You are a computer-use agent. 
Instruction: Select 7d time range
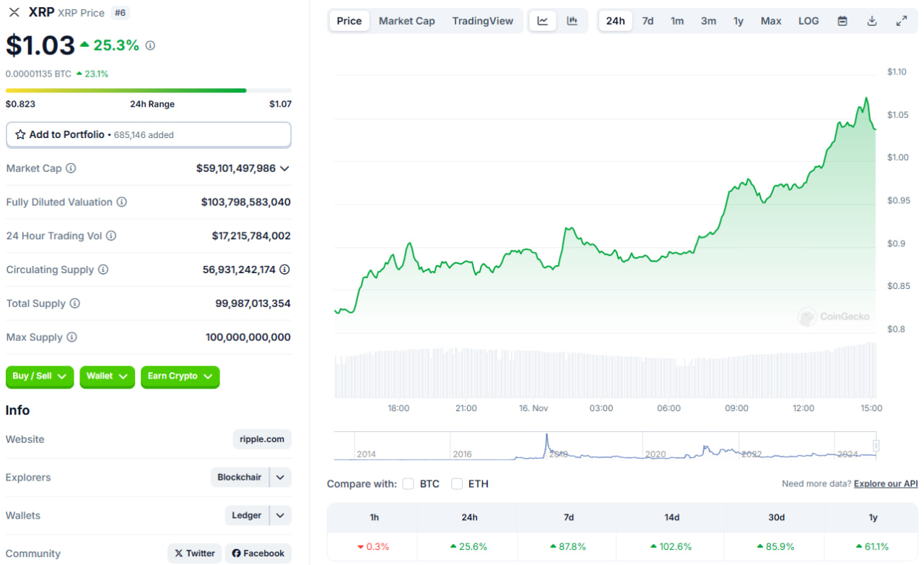(648, 21)
